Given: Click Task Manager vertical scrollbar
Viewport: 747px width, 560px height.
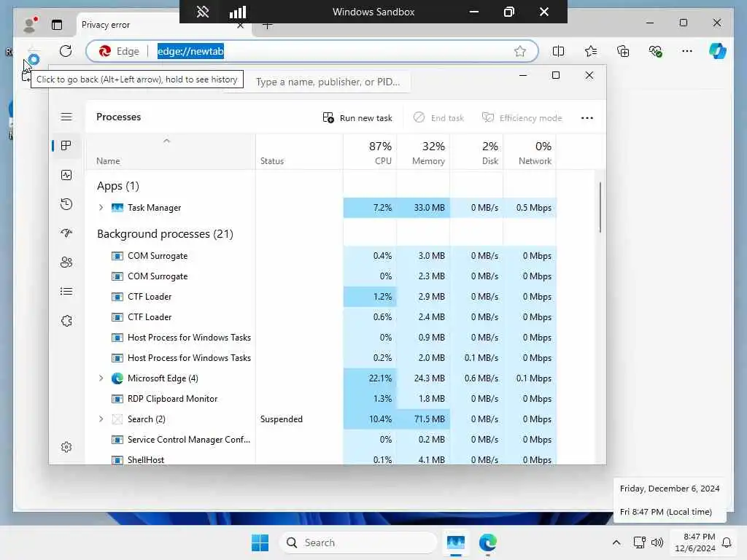Looking at the screenshot, I should click(600, 208).
